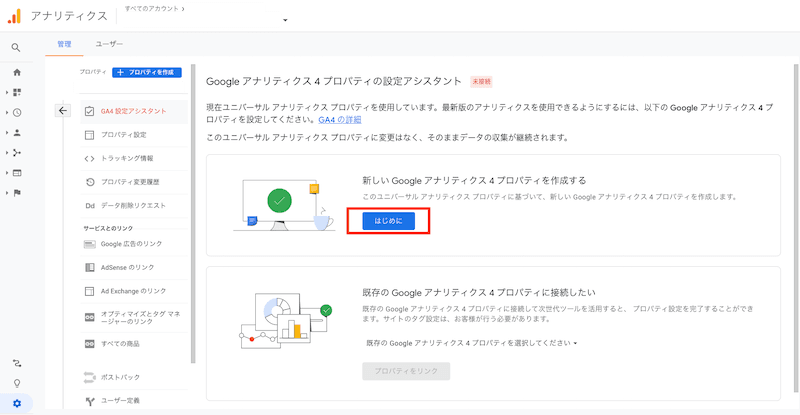Open Ad Exchange のリンク menu item

tap(134, 291)
